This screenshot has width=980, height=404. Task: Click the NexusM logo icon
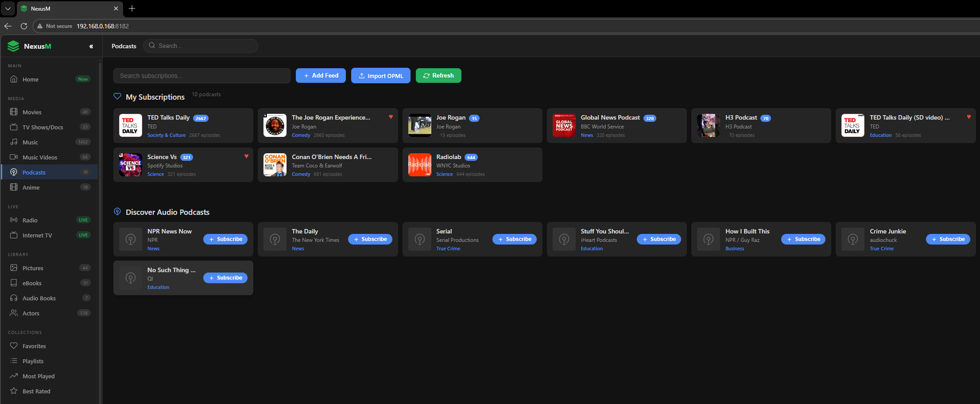pyautogui.click(x=14, y=46)
